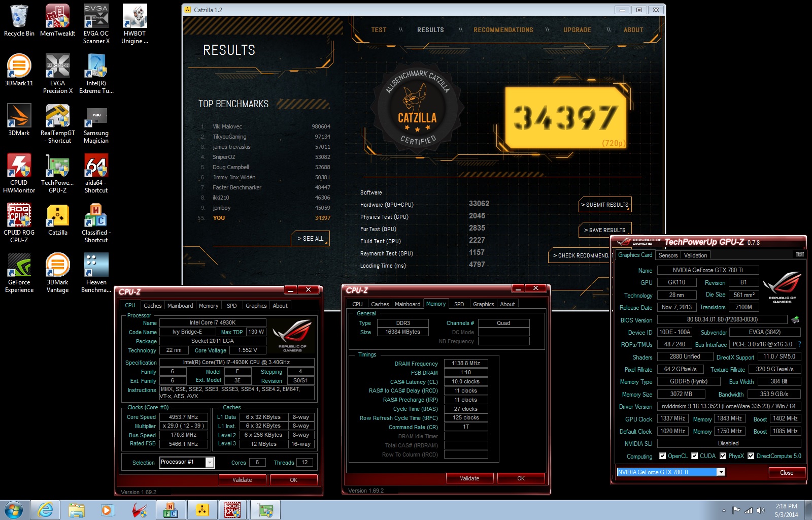Switch to Caches tab in left CPU-Z
Screen dimensions: 812x520
[x=152, y=306]
